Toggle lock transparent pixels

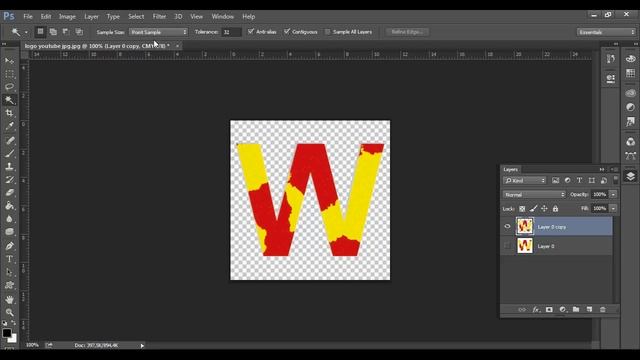[522, 209]
